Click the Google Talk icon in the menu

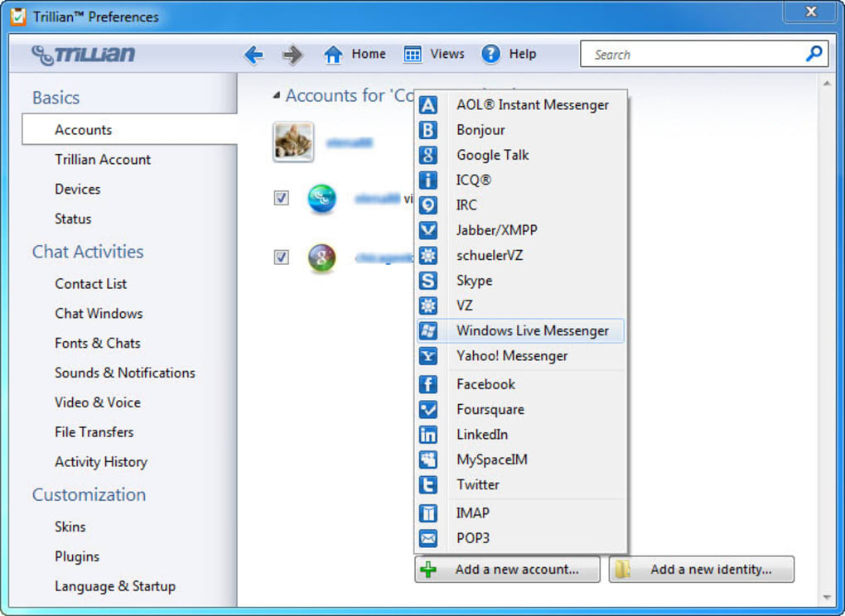pos(428,155)
